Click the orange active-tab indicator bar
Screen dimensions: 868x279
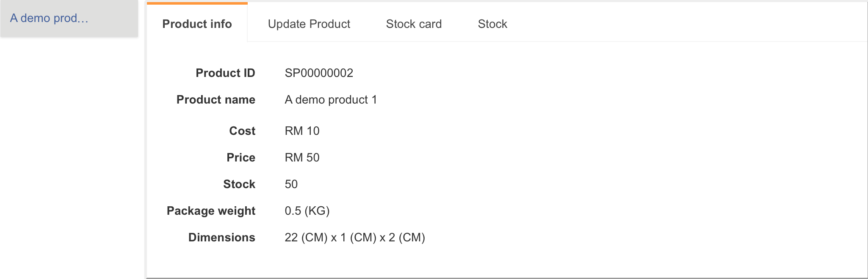point(197,3)
